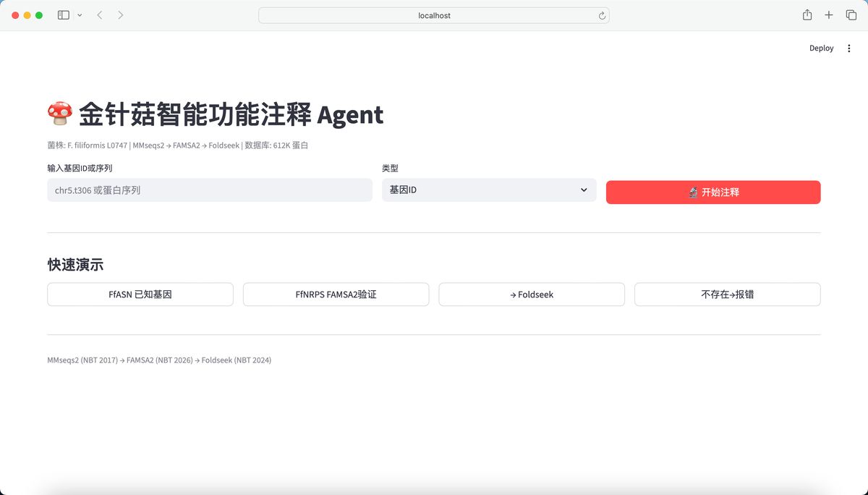Expand the 类型 dropdown showing 基因ID

[489, 190]
